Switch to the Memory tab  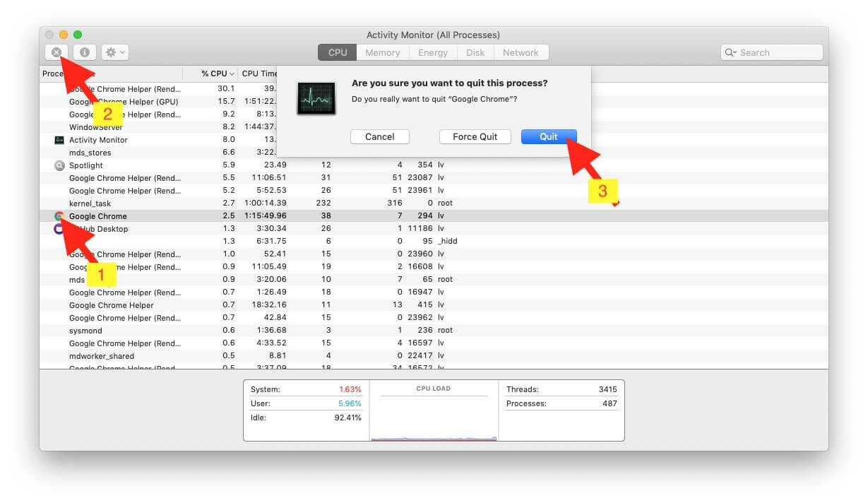pyautogui.click(x=382, y=52)
